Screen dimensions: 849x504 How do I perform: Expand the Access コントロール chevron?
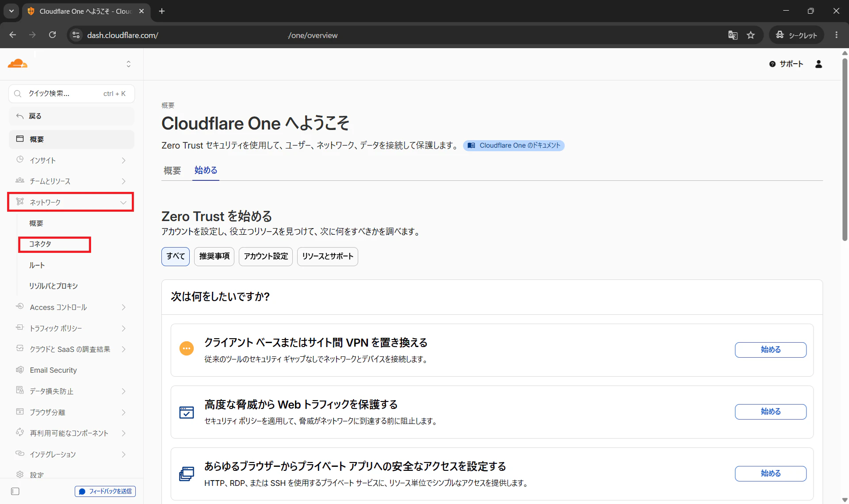(123, 307)
